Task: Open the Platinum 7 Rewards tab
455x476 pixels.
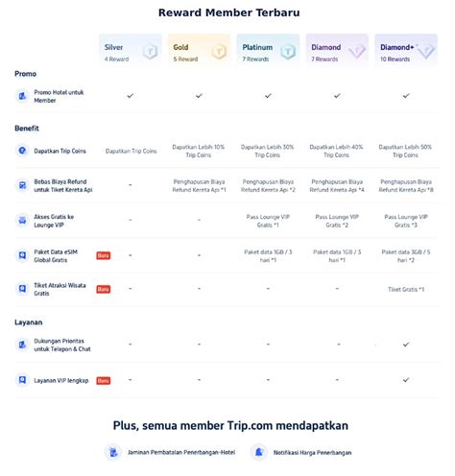Action: 268,51
